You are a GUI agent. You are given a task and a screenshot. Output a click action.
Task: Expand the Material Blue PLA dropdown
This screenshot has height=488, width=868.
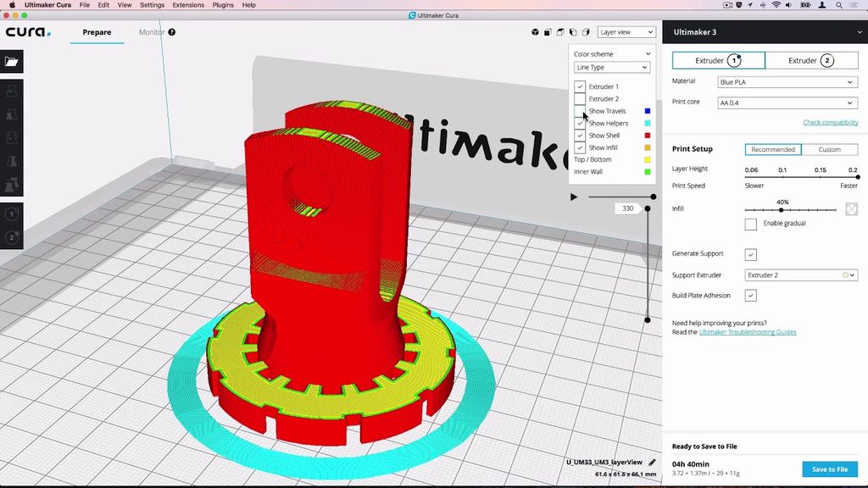coord(787,82)
